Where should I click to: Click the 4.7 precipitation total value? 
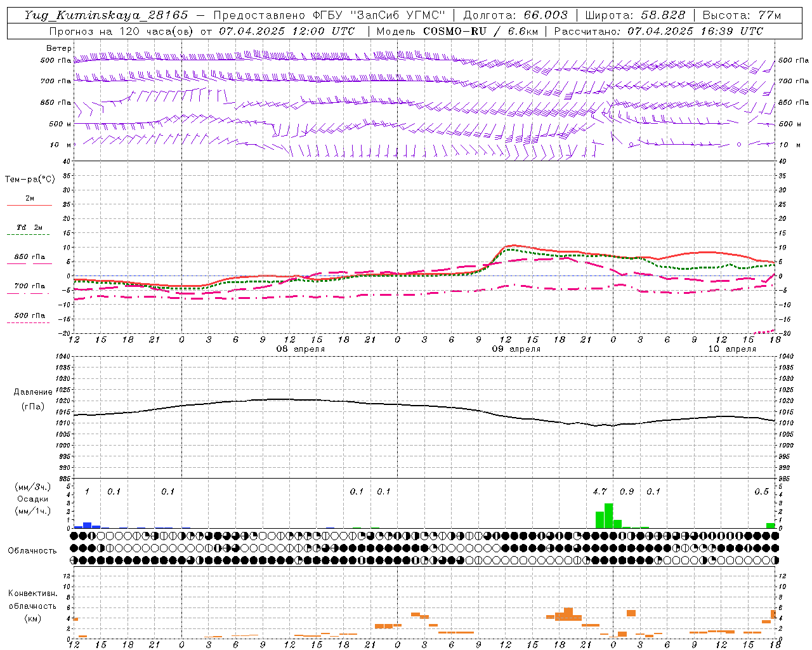click(x=600, y=492)
